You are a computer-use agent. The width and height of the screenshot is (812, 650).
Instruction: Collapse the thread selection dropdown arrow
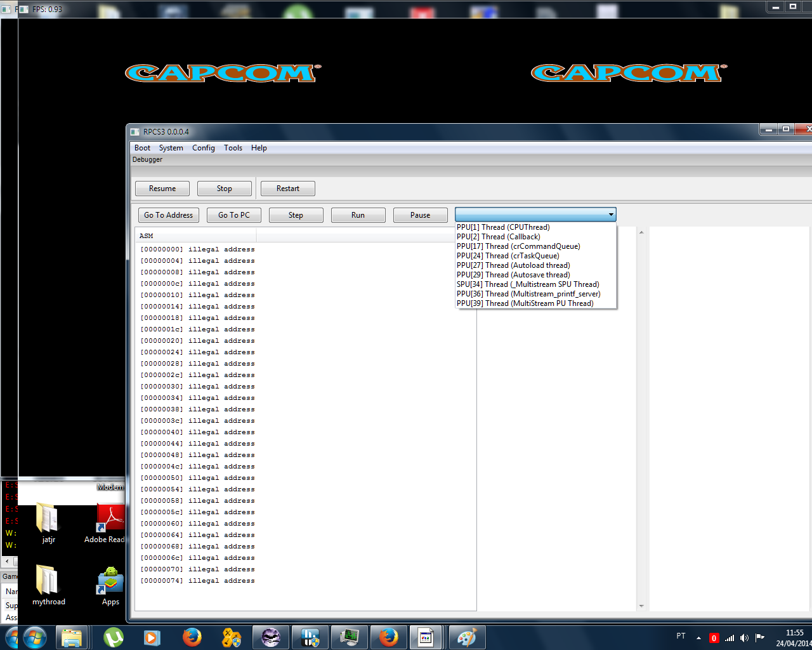tap(611, 215)
